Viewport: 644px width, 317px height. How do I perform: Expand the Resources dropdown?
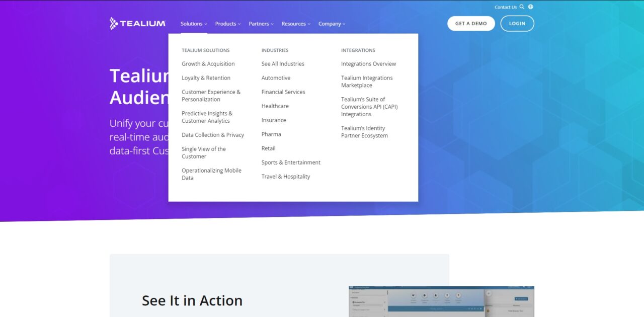296,24
